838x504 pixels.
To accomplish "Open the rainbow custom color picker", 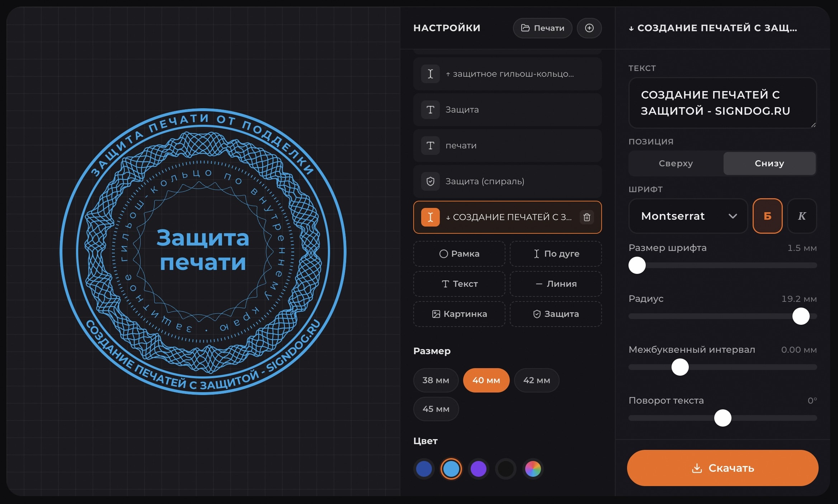I will coord(533,469).
